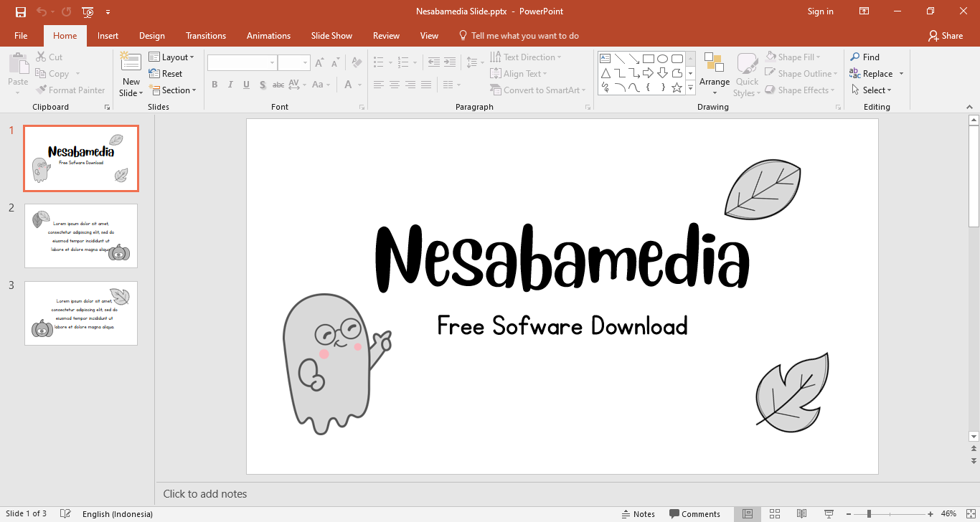Start Slide Show from status bar icon

point(829,513)
